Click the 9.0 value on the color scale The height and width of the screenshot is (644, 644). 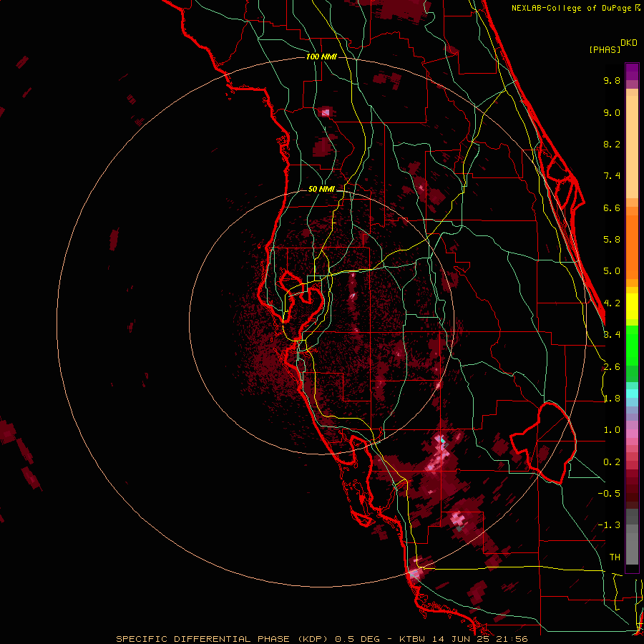[x=612, y=112]
